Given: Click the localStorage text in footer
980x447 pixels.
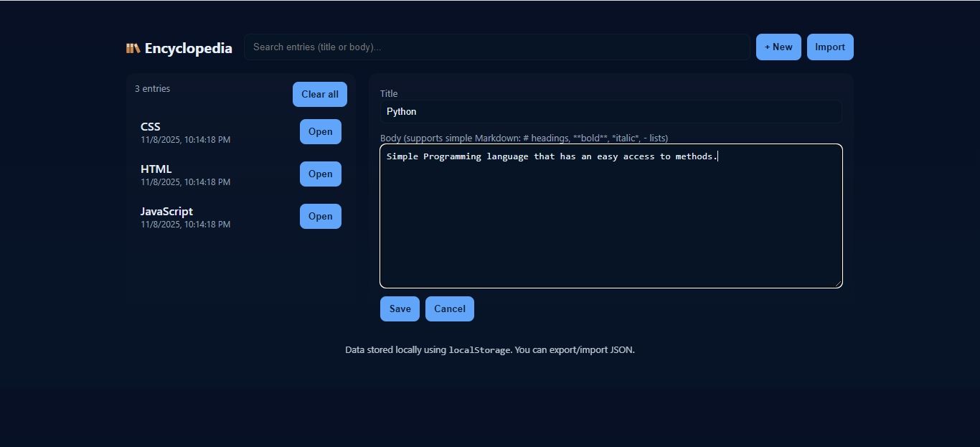Looking at the screenshot, I should point(479,351).
